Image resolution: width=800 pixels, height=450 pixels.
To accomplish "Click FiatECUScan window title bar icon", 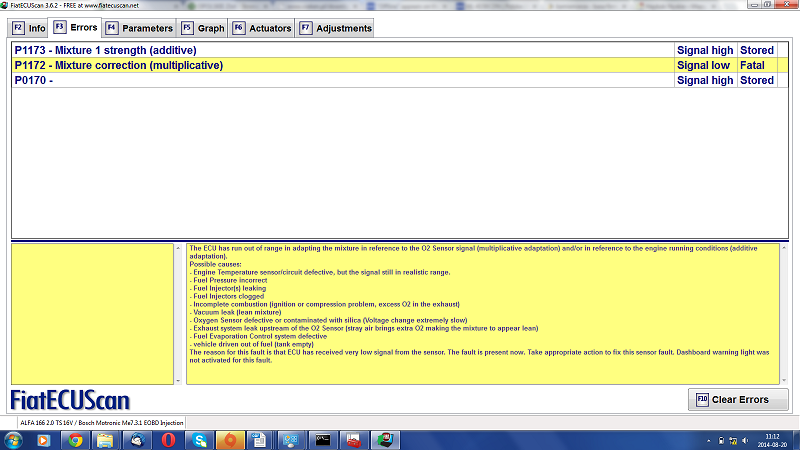I will click(x=5, y=5).
